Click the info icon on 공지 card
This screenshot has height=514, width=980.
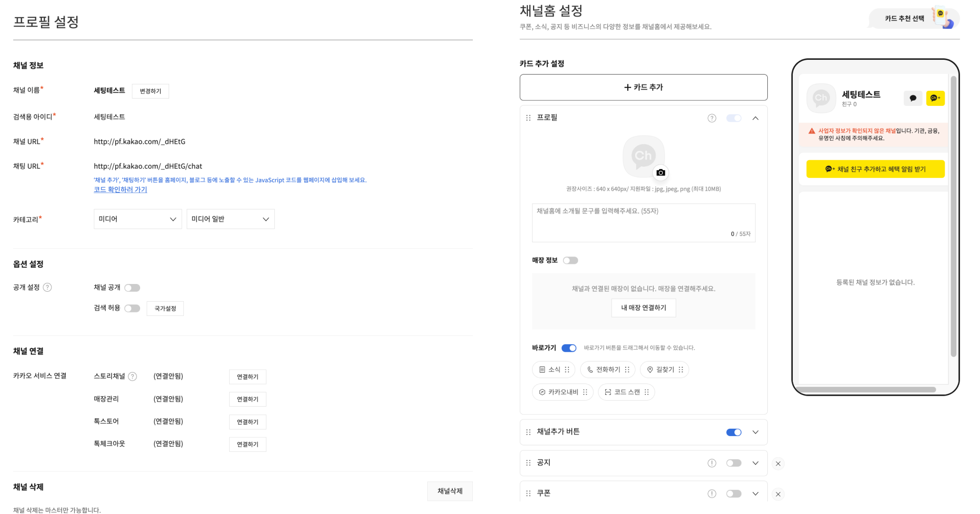[712, 463]
